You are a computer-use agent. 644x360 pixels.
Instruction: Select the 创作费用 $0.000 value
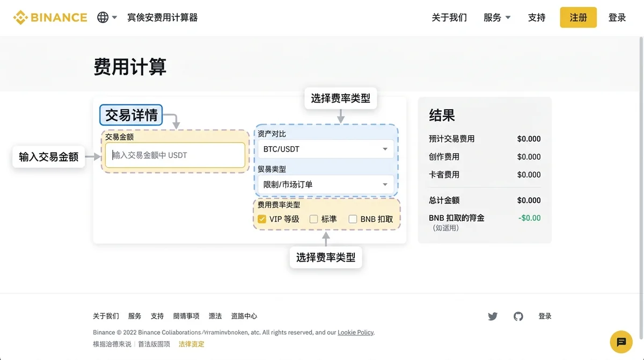[529, 157]
